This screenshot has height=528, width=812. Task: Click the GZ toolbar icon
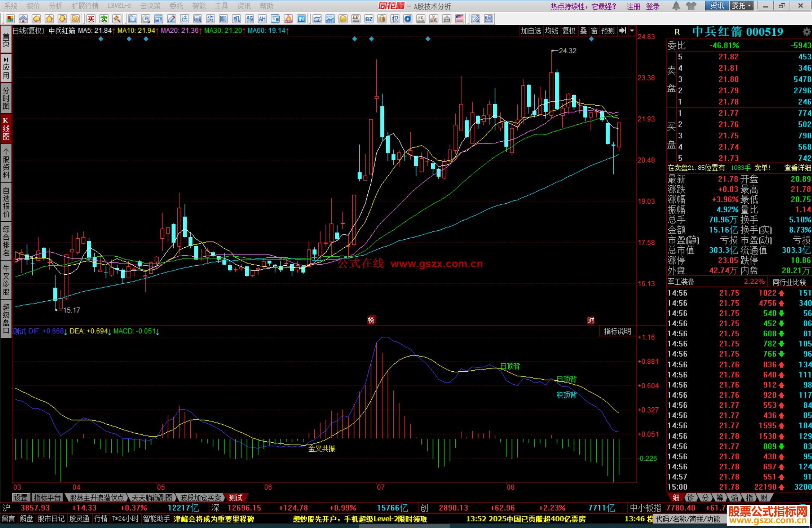369,19
